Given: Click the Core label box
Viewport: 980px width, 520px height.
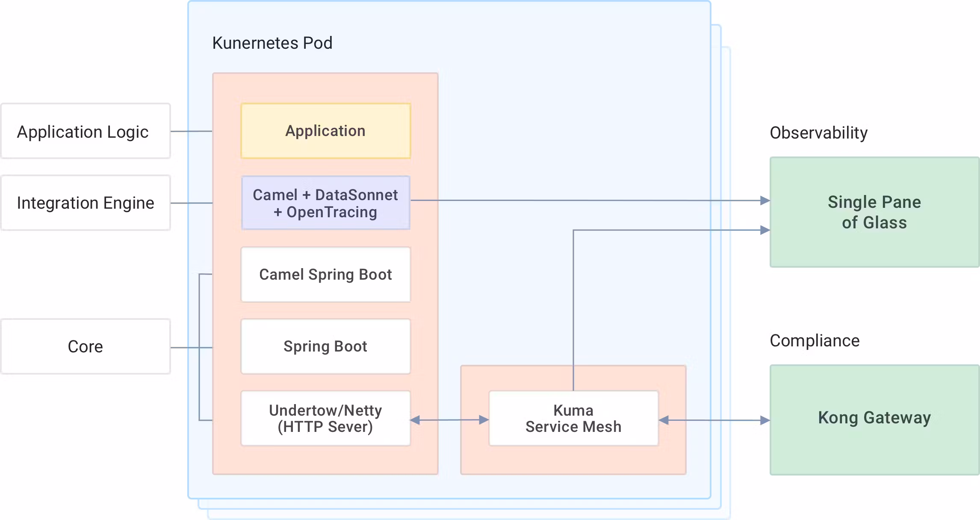Looking at the screenshot, I should pos(85,346).
